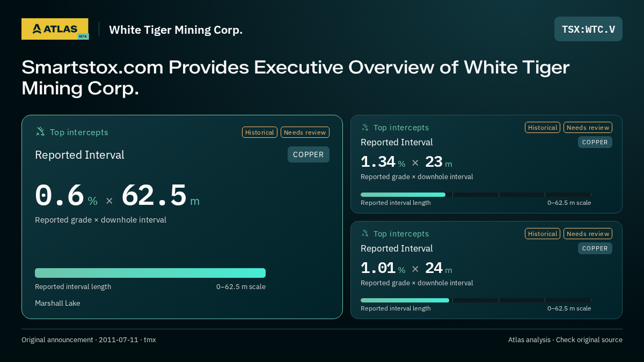644x362 pixels.
Task: Click COPPER badge in the 1.34% card
Action: pos(595,142)
